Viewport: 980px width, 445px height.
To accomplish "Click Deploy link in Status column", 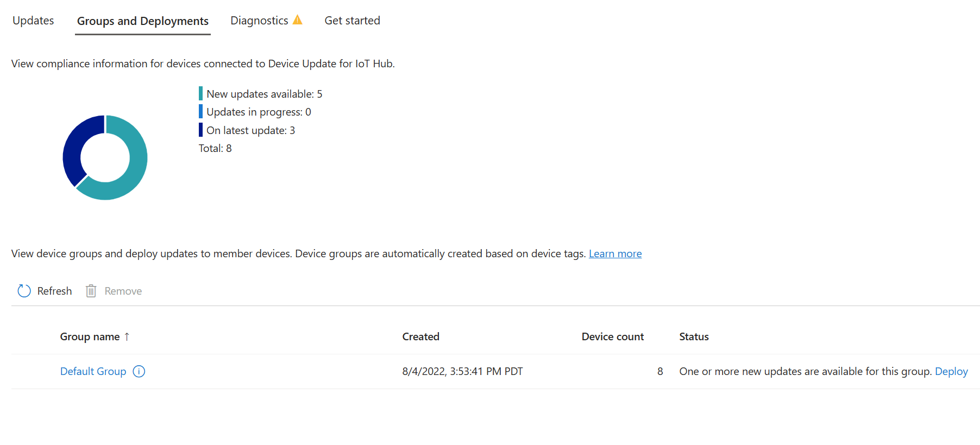I will pyautogui.click(x=951, y=371).
